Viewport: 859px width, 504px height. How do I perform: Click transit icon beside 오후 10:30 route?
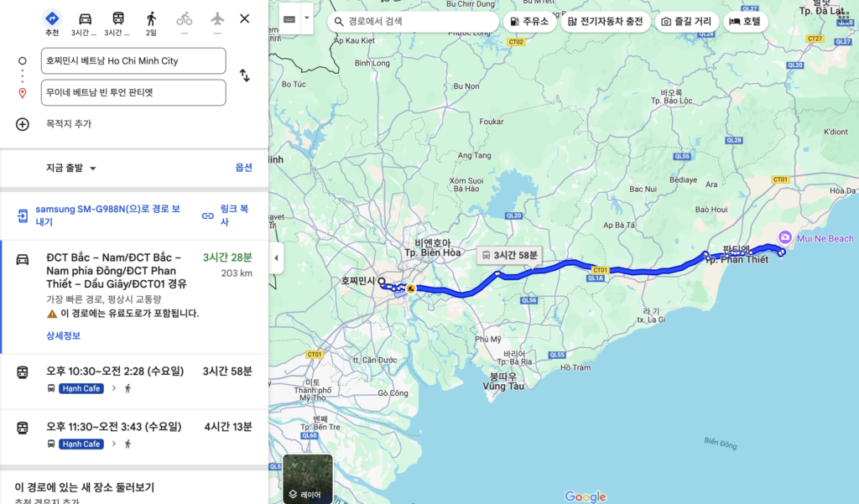pos(23,372)
